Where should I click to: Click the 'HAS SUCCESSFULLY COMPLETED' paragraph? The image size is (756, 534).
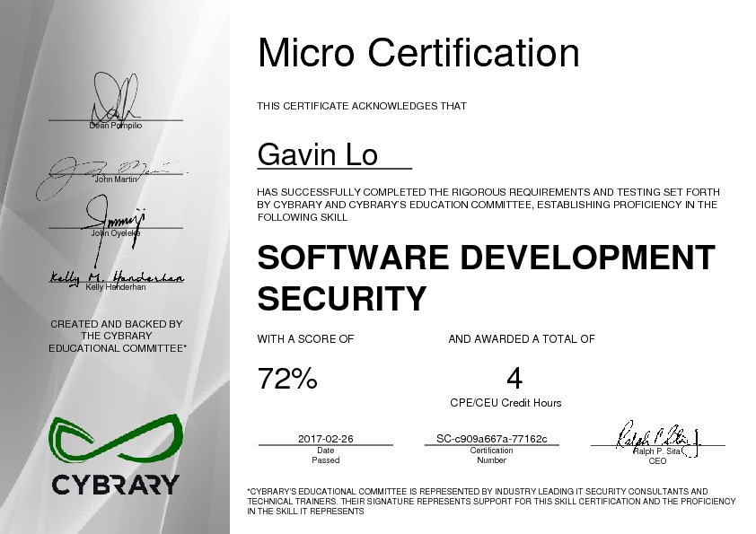(x=488, y=205)
